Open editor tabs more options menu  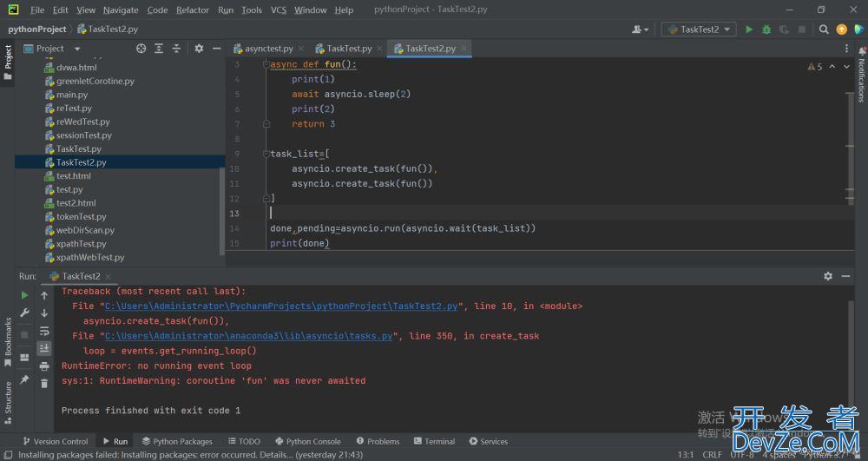pos(846,49)
